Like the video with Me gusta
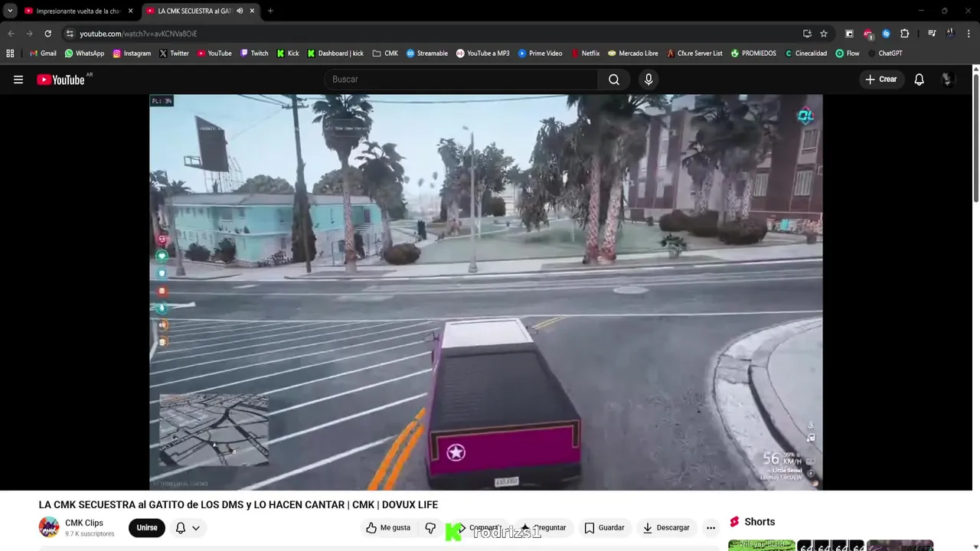 [x=388, y=527]
